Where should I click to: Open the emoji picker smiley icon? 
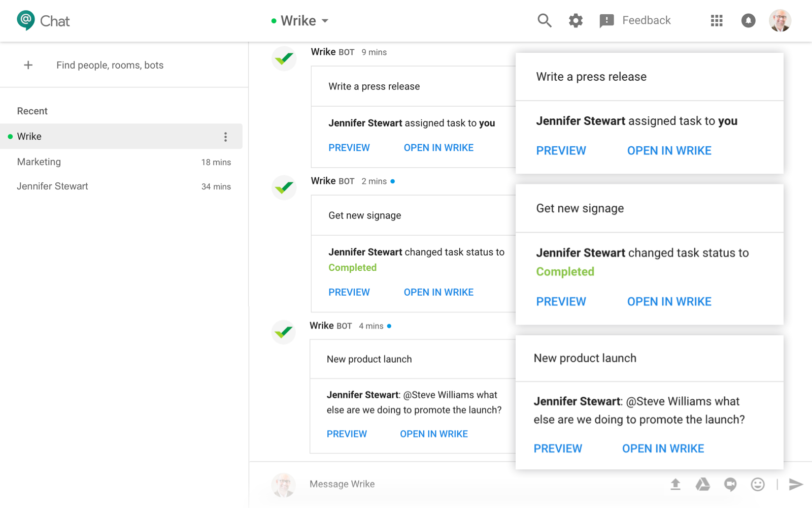click(758, 484)
